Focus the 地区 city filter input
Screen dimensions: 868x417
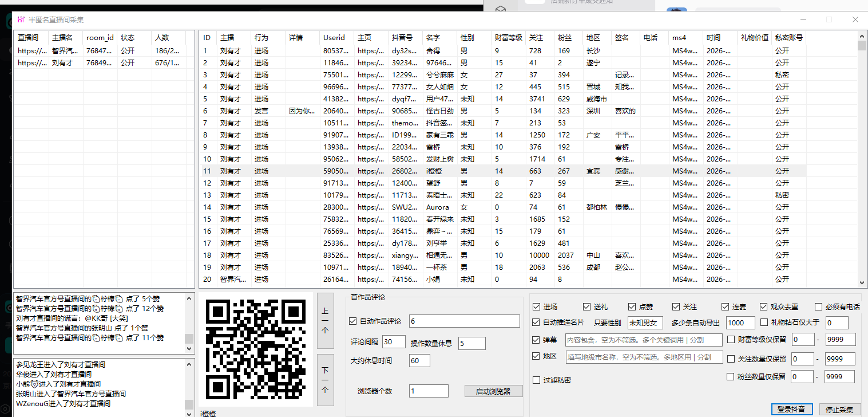pos(644,357)
